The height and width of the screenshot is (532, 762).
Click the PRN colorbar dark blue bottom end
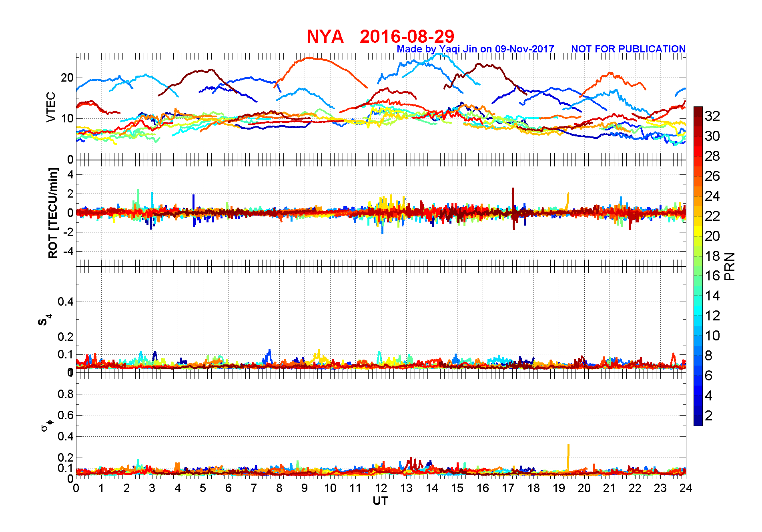point(698,421)
